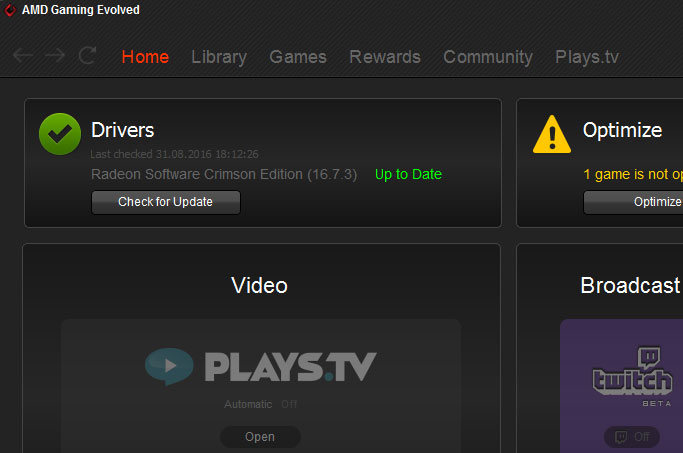
Task: Click the back arrow navigation icon
Action: (x=23, y=55)
